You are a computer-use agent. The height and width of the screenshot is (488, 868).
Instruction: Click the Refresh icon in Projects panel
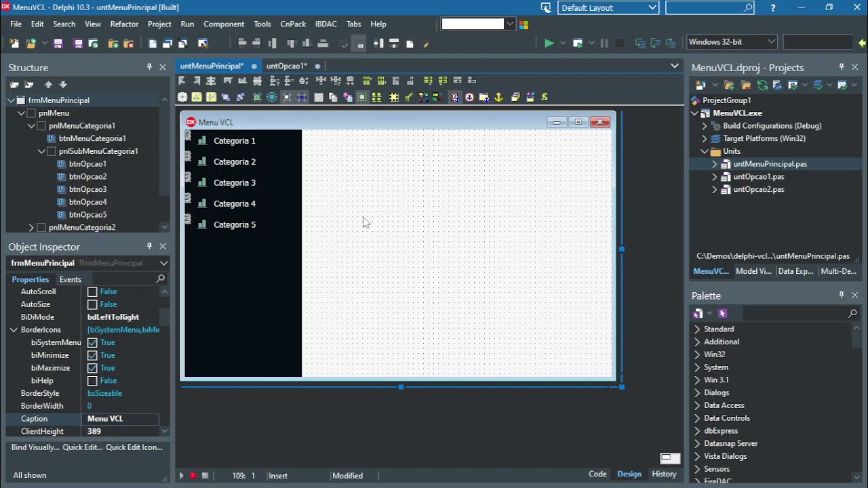pos(762,85)
